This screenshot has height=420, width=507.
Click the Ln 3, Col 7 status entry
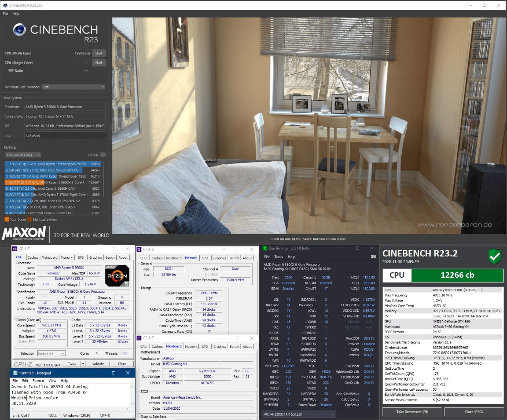21,415
